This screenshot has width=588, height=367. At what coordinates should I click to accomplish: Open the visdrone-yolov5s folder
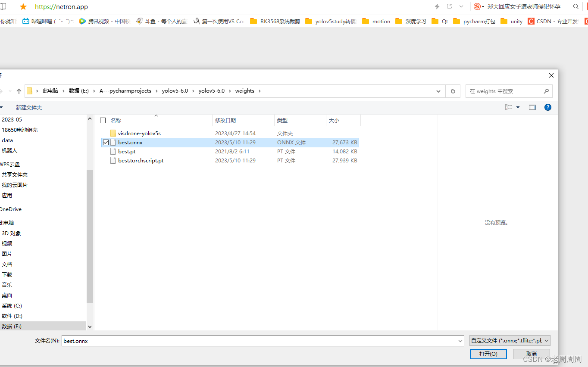click(139, 133)
